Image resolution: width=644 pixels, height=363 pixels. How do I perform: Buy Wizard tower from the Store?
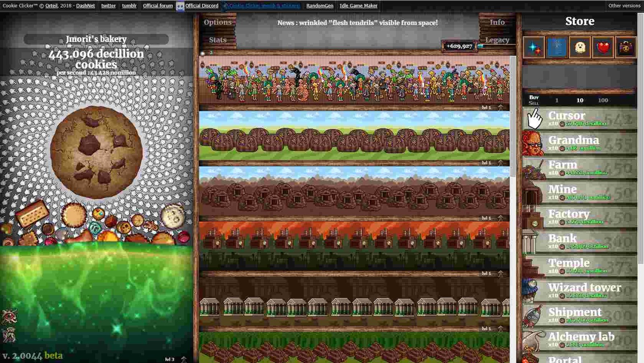click(580, 290)
